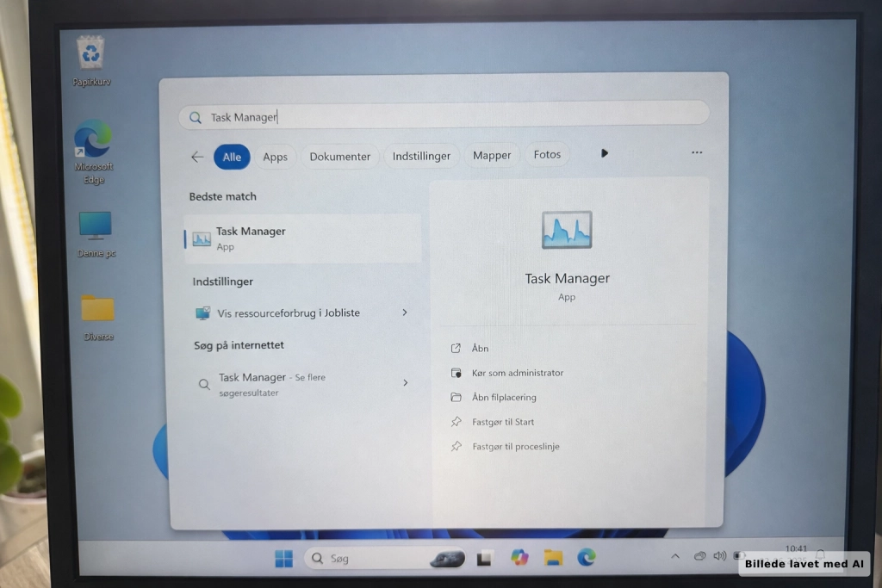Go back with the left arrow

click(x=197, y=157)
